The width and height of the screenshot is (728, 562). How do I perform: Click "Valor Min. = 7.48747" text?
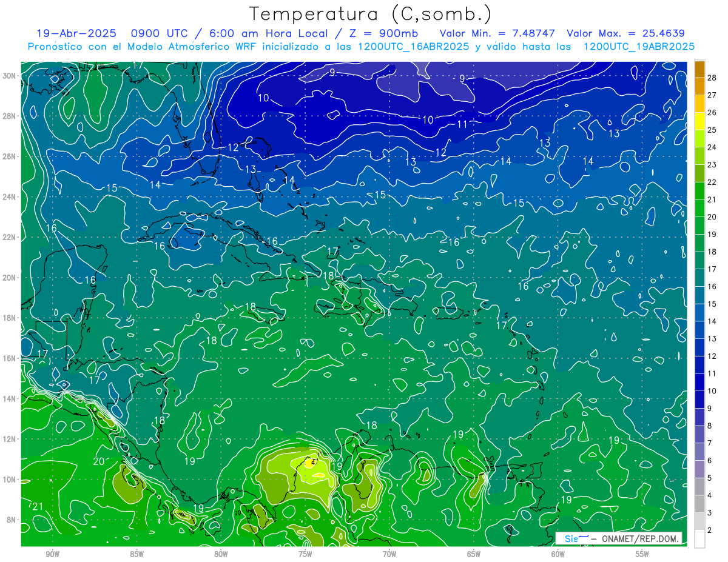point(497,33)
